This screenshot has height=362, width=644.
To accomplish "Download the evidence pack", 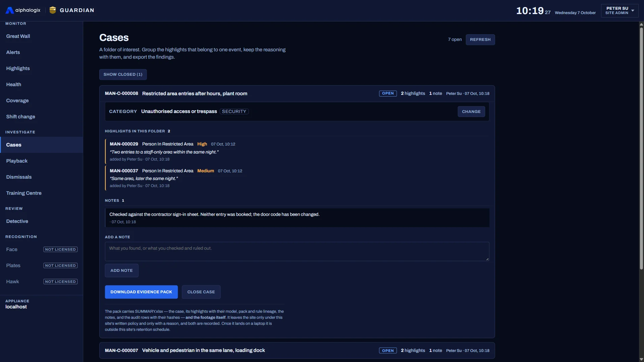I will [x=141, y=292].
